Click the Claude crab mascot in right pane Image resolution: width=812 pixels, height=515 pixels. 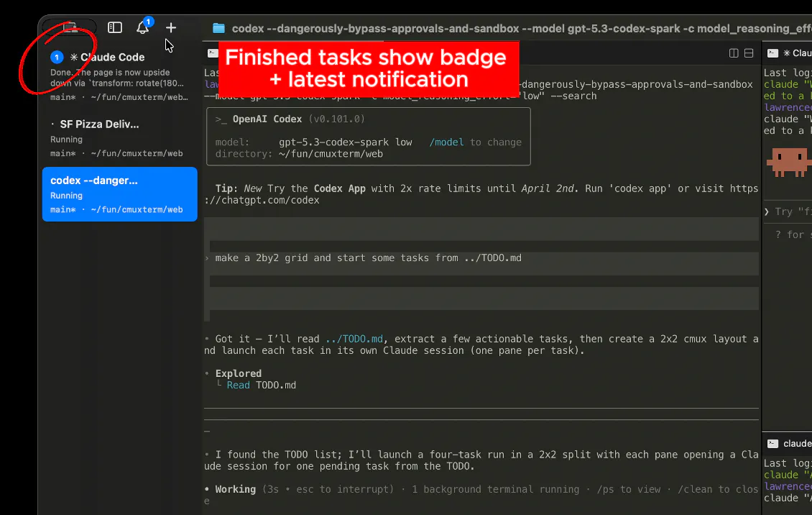[789, 162]
